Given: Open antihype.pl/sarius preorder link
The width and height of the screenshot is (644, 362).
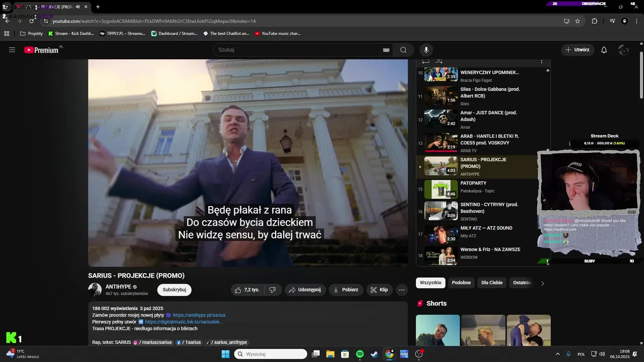Looking at the screenshot, I should (x=199, y=315).
